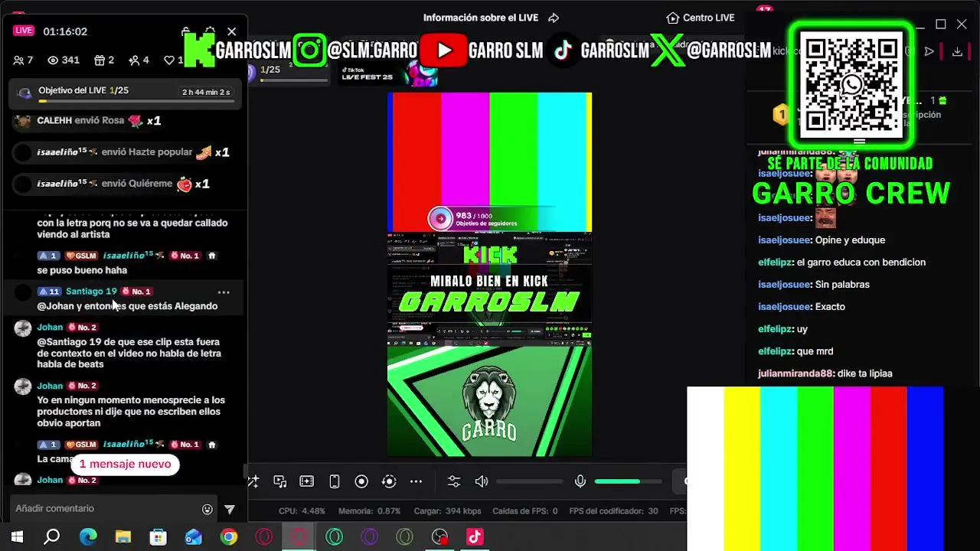Open Información sobre el LIVE

tap(481, 18)
